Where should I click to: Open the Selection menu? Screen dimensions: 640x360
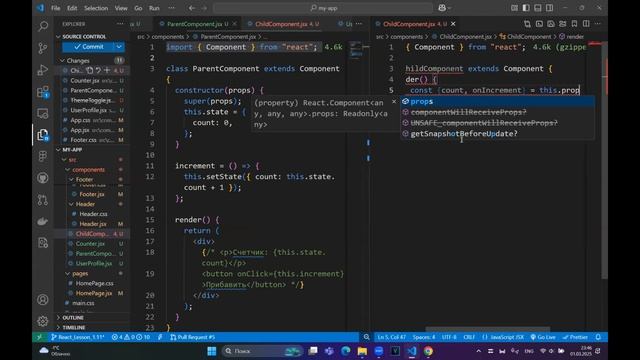[x=96, y=8]
